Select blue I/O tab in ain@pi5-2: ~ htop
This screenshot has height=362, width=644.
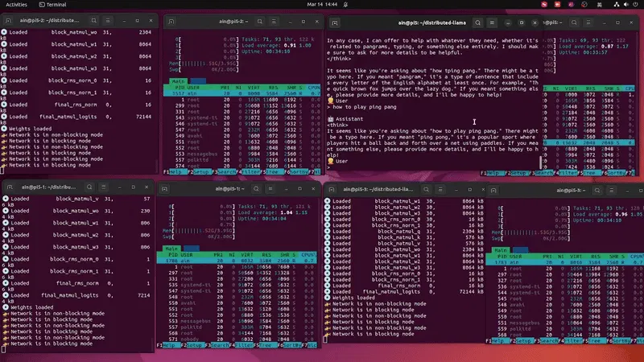point(198,81)
